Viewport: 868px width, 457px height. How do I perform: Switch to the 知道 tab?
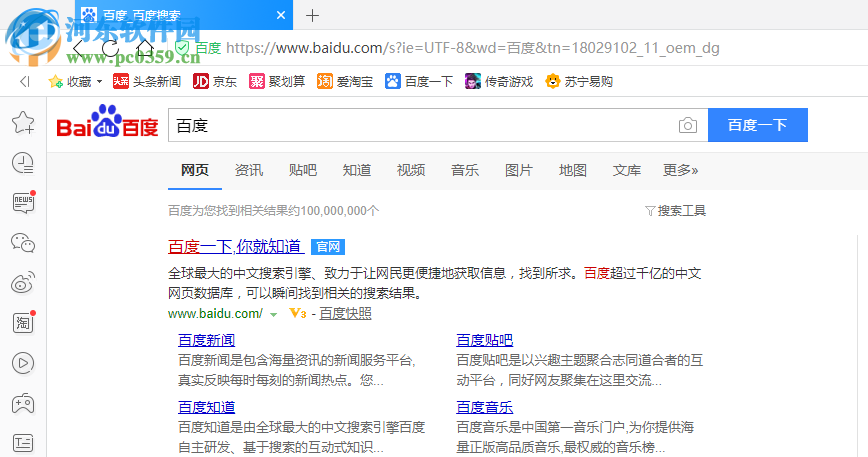(356, 170)
